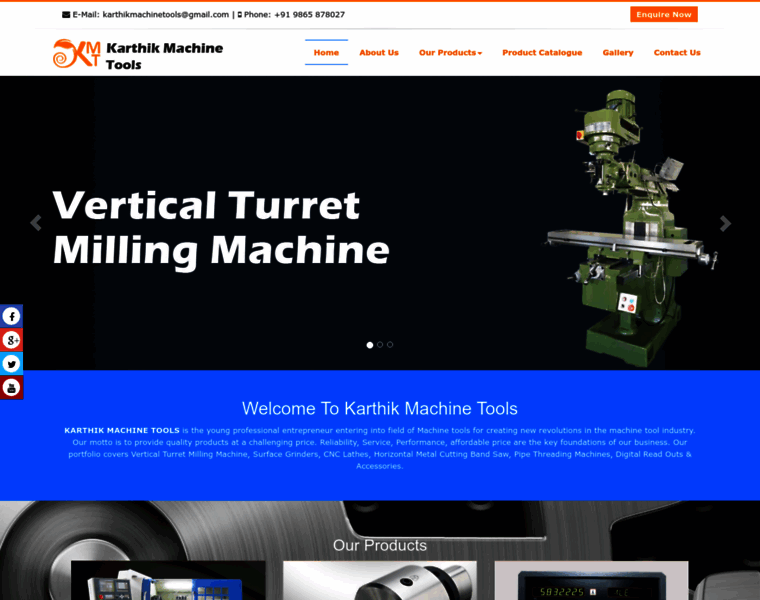
Task: Advance to next carousel slide arrow
Action: point(725,223)
